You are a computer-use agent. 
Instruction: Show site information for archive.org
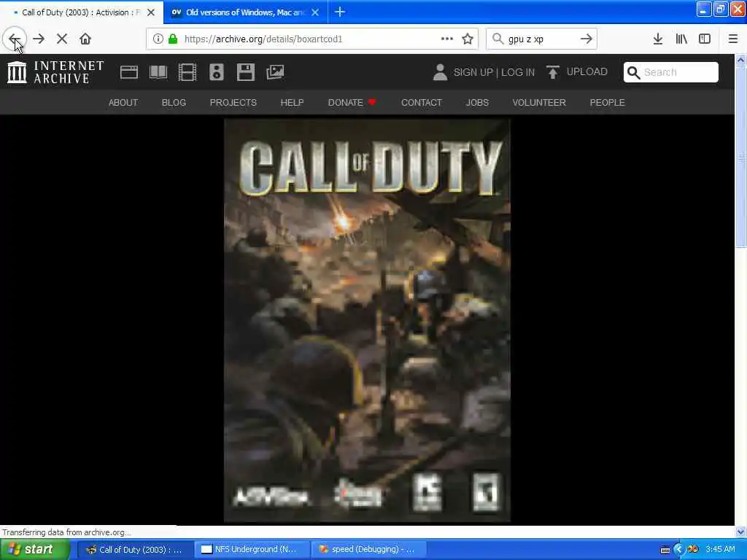coord(158,39)
